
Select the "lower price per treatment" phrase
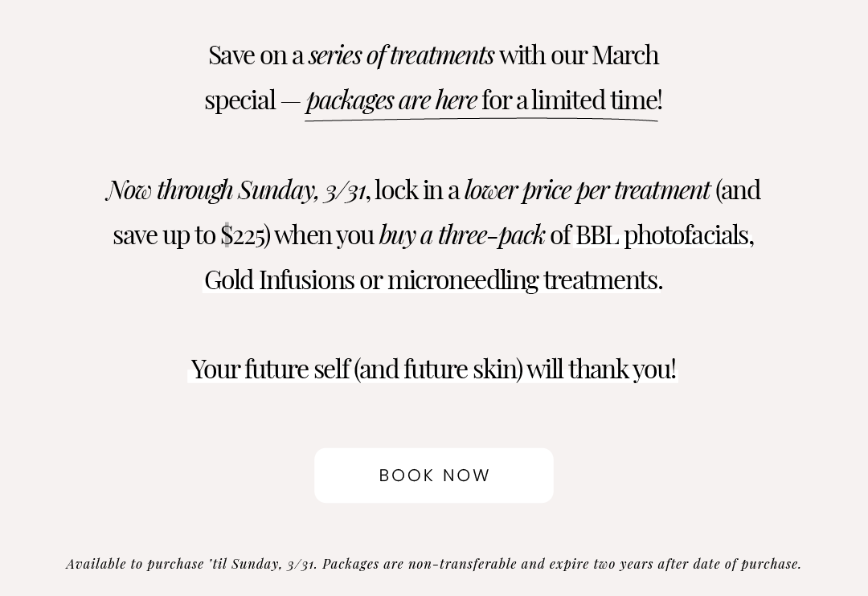tap(588, 191)
